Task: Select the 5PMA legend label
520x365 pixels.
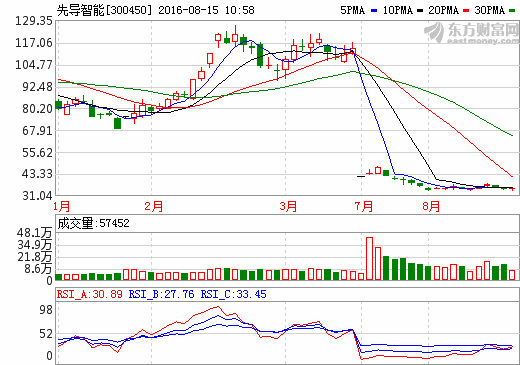Action: pos(352,10)
